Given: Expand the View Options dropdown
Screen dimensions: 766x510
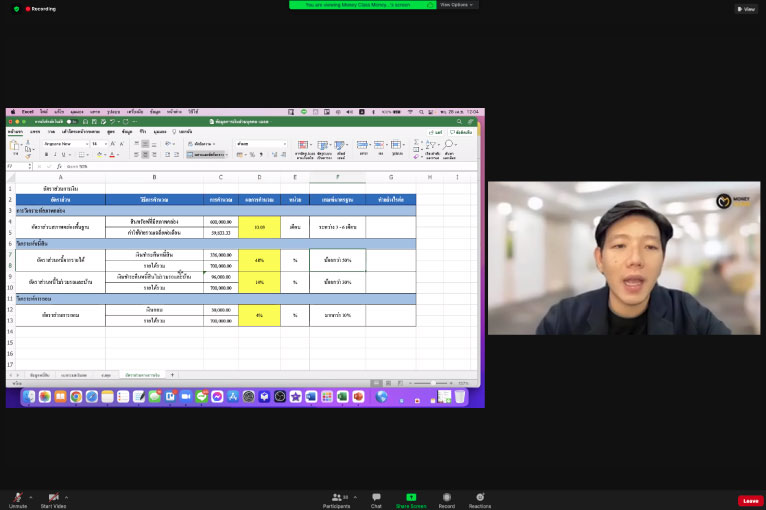Looking at the screenshot, I should (x=458, y=5).
